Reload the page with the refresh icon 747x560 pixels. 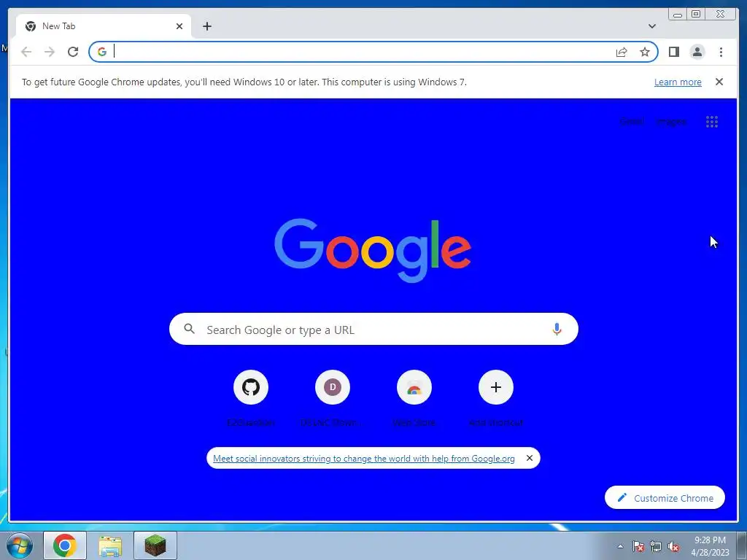click(73, 52)
